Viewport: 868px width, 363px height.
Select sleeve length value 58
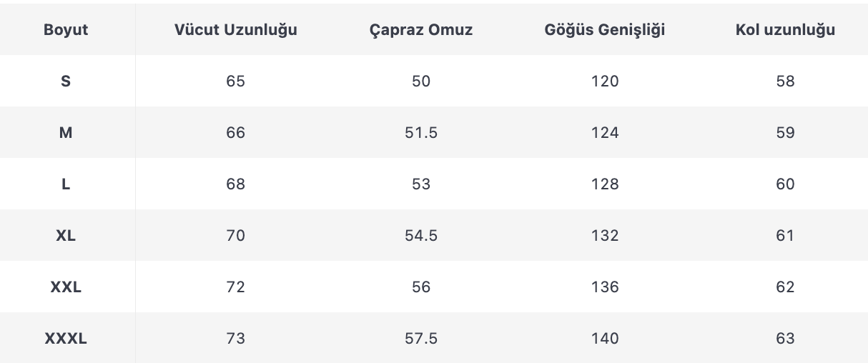785,81
